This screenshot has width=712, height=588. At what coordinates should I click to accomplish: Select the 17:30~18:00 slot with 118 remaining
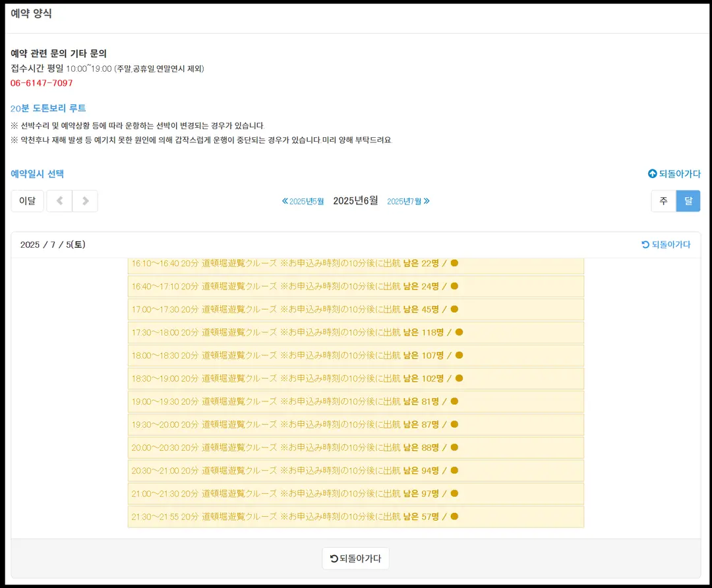(355, 332)
